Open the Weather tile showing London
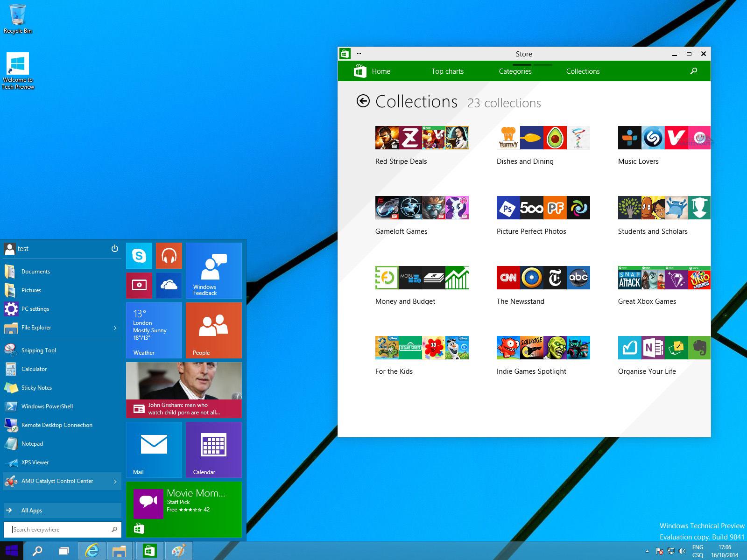The width and height of the screenshot is (747, 560). click(x=154, y=330)
